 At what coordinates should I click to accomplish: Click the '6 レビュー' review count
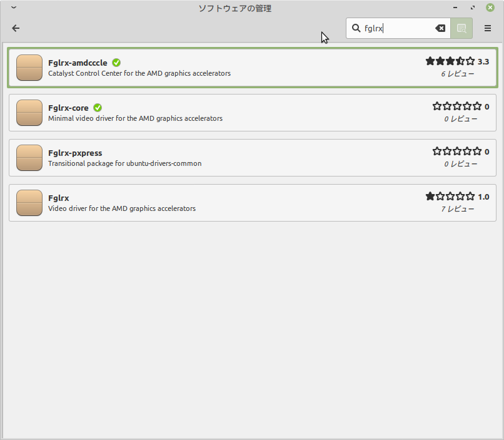[x=457, y=74]
